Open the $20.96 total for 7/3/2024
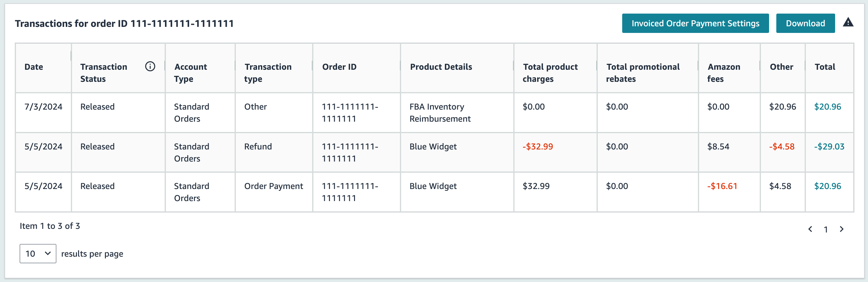Viewport: 868px width, 282px height. [827, 107]
